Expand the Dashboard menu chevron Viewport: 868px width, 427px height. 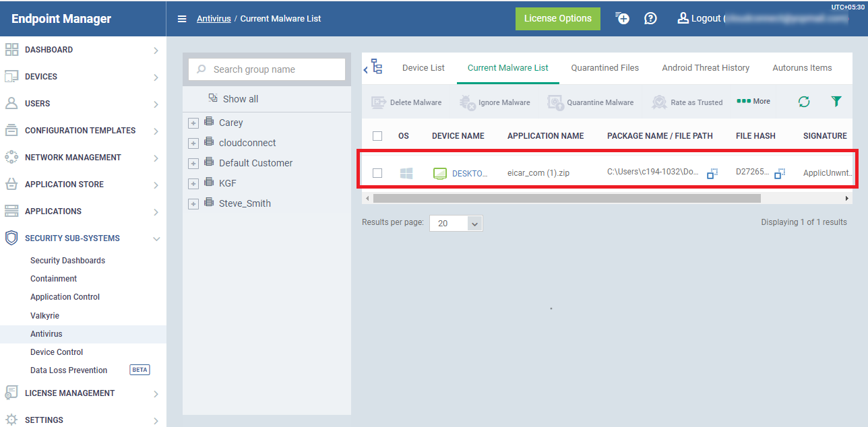click(x=156, y=51)
